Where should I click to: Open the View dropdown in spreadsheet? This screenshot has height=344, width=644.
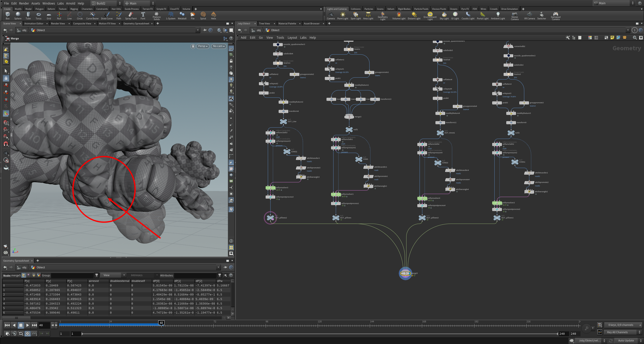click(114, 275)
